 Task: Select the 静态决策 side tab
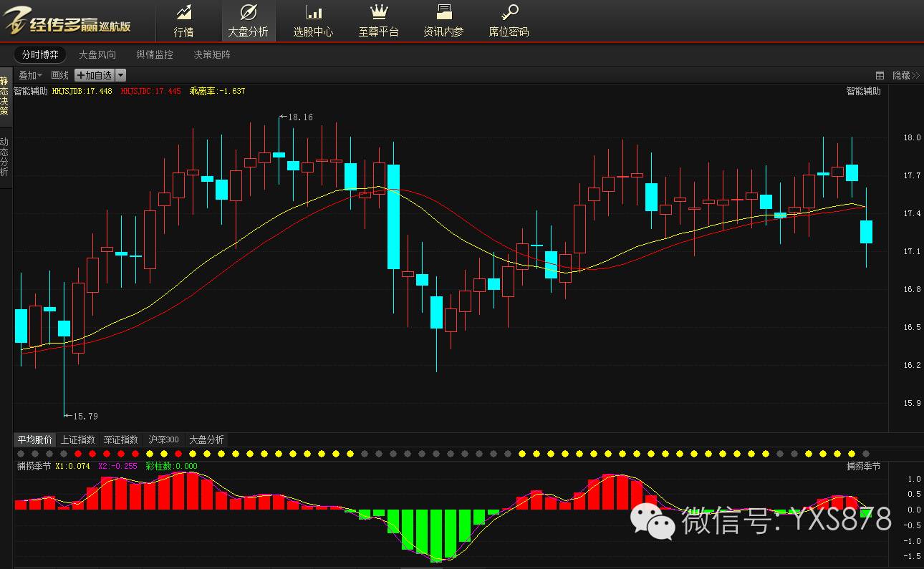[x=4, y=97]
